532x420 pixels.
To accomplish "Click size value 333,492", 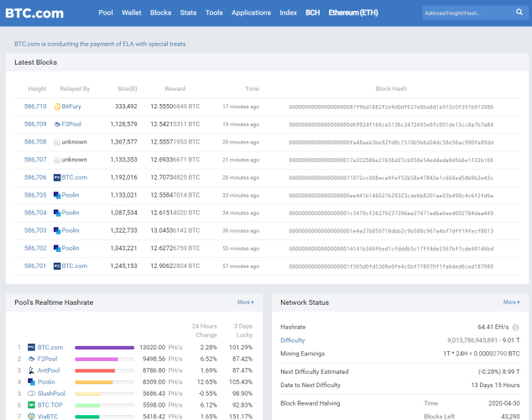I will (126, 107).
